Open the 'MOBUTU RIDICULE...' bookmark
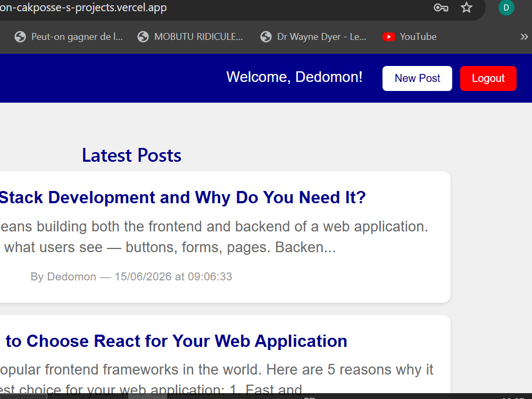 pyautogui.click(x=190, y=37)
